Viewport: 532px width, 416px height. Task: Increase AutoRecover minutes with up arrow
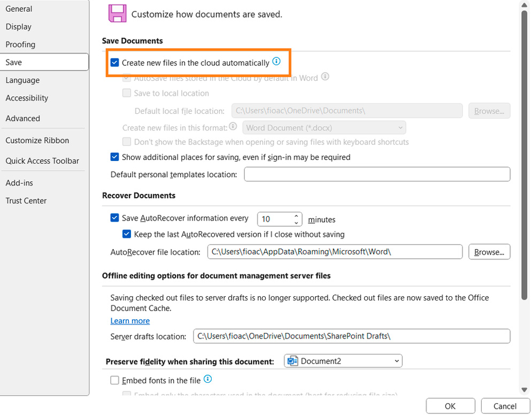tap(296, 216)
